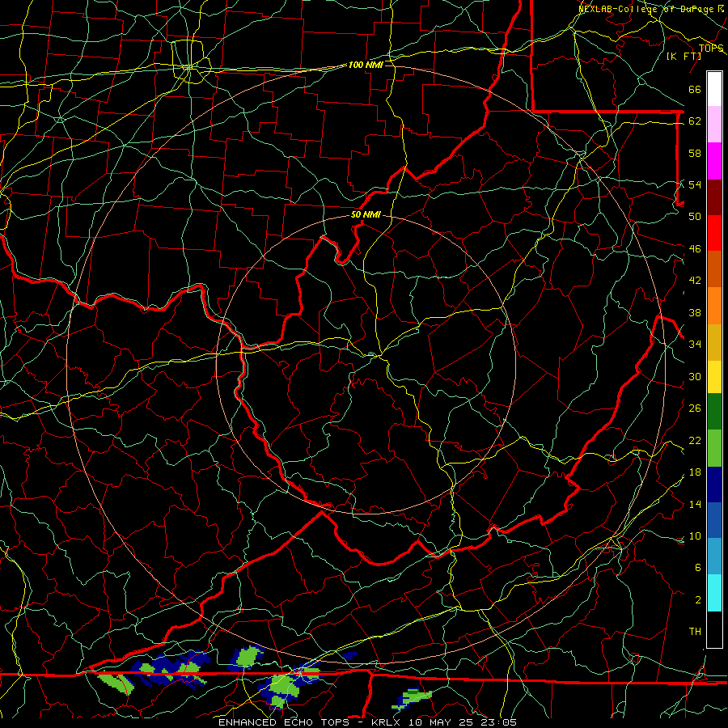Screen dimensions: 728x728
Task: Click the legend value 54
Action: 695,184
